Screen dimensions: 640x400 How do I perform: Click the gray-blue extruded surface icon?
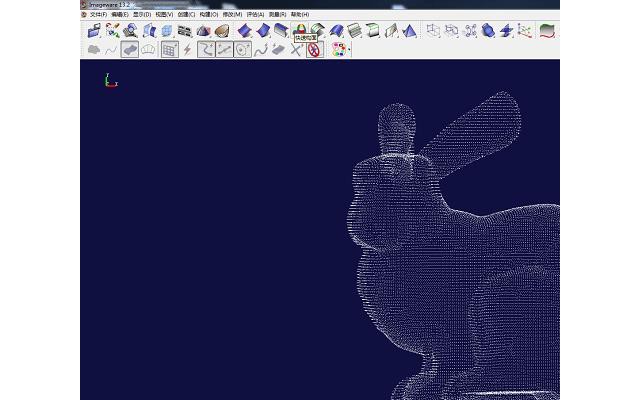click(x=281, y=31)
